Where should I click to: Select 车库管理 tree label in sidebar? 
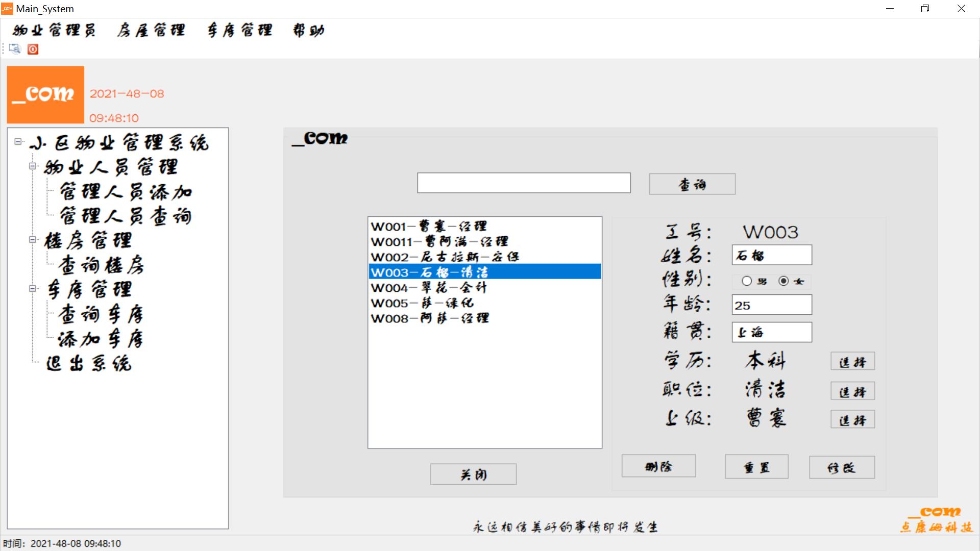89,289
